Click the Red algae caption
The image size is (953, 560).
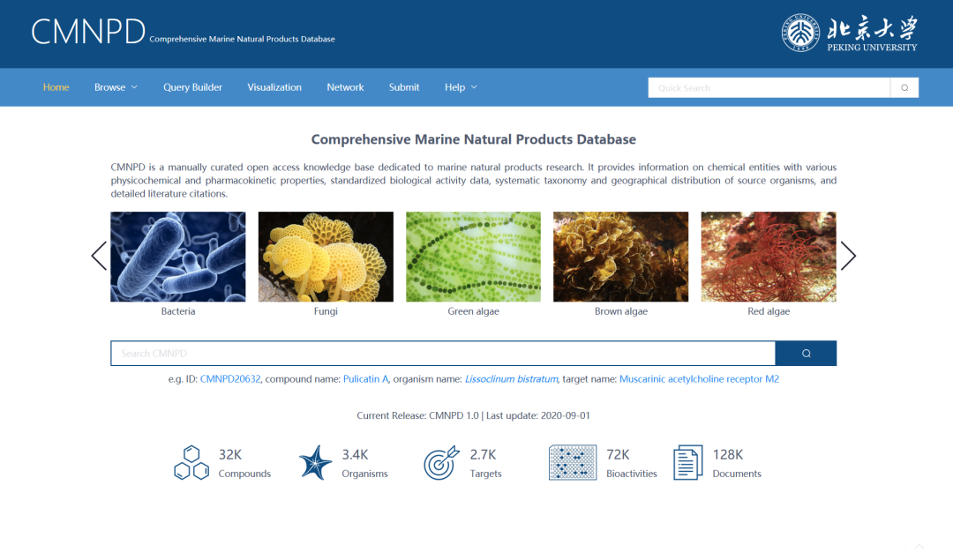769,311
